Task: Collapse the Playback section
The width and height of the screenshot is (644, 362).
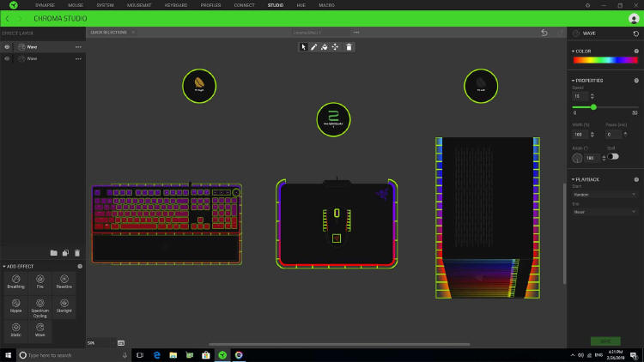Action: click(x=574, y=179)
